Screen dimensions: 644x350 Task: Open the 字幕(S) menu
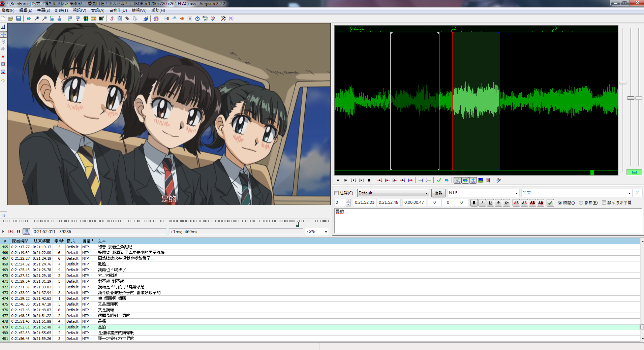point(43,10)
